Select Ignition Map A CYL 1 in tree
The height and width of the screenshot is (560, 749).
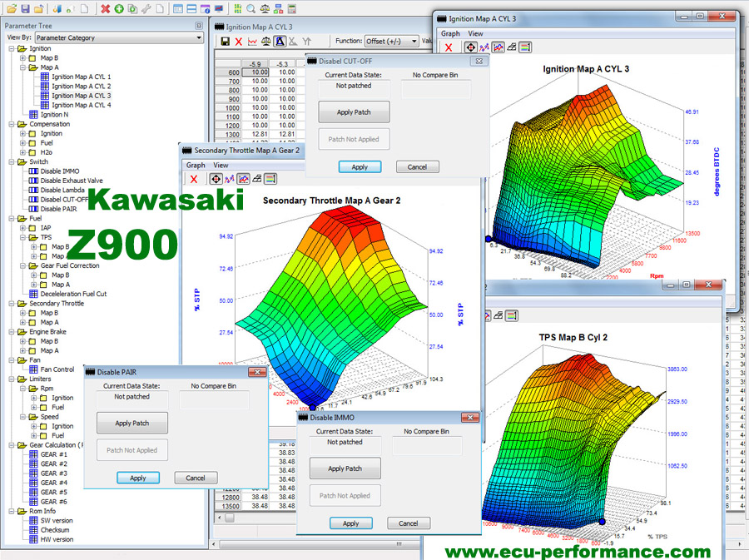(x=82, y=77)
